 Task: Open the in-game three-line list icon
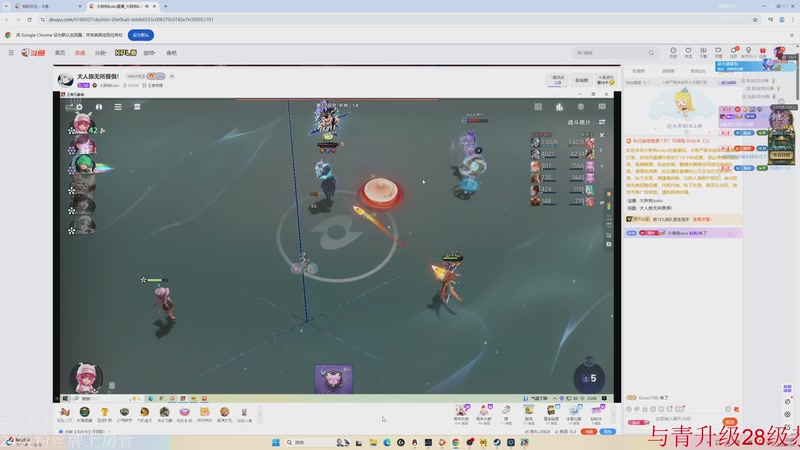coord(118,107)
